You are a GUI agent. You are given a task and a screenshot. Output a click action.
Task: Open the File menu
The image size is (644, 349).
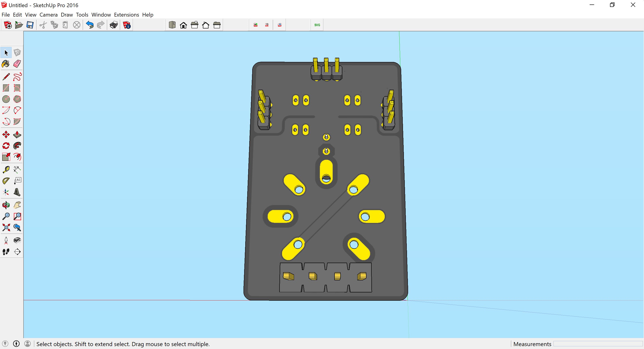(x=6, y=15)
